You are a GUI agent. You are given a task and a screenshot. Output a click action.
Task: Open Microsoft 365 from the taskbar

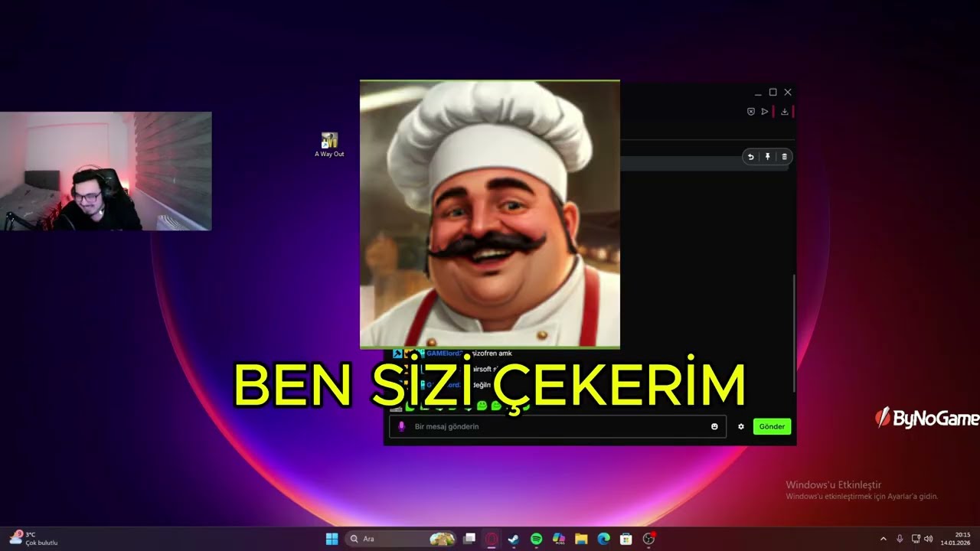(x=559, y=539)
